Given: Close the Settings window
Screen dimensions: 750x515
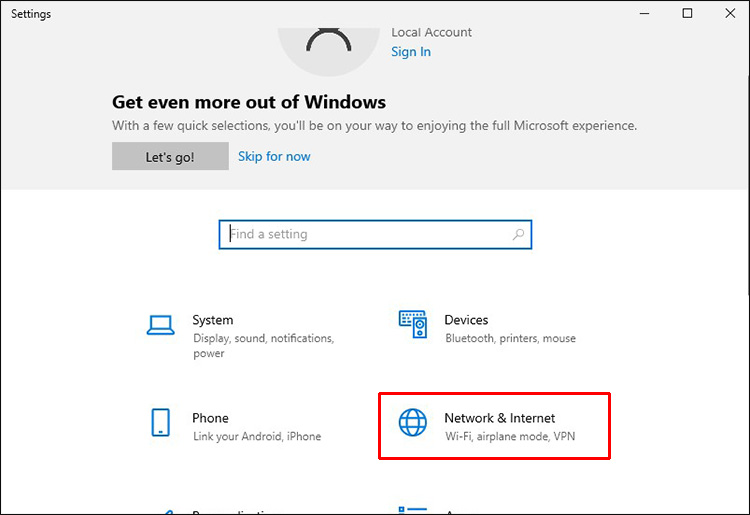Looking at the screenshot, I should coord(731,14).
